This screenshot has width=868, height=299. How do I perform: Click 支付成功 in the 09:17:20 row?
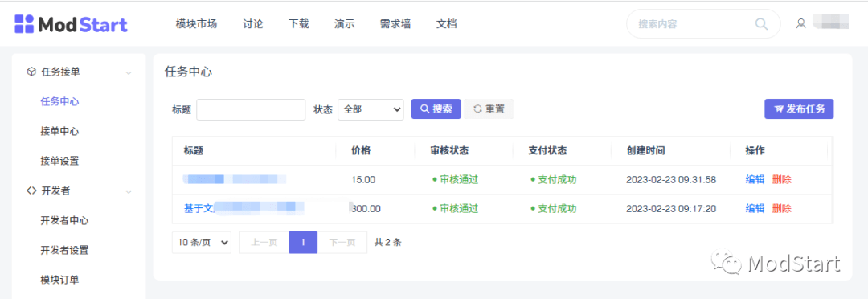(x=554, y=209)
